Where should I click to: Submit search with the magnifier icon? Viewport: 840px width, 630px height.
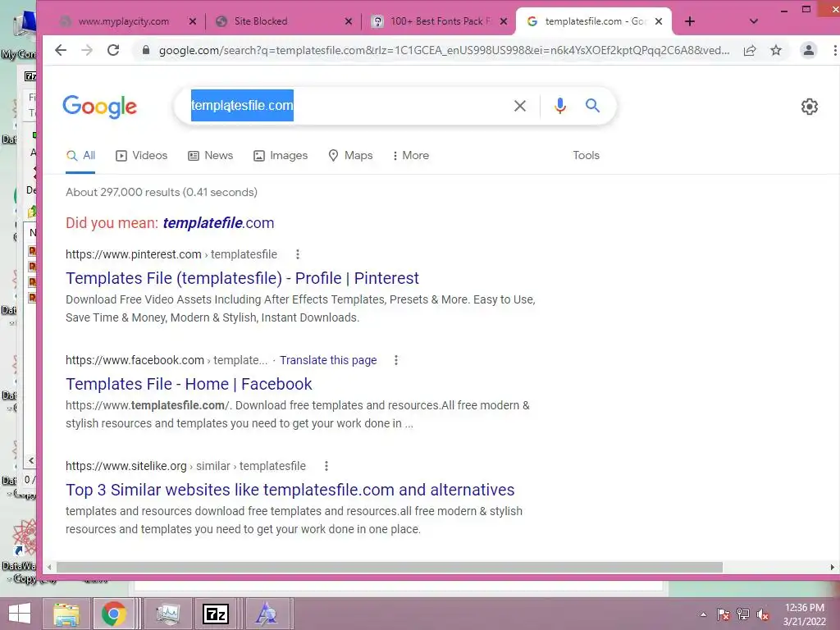(x=592, y=106)
